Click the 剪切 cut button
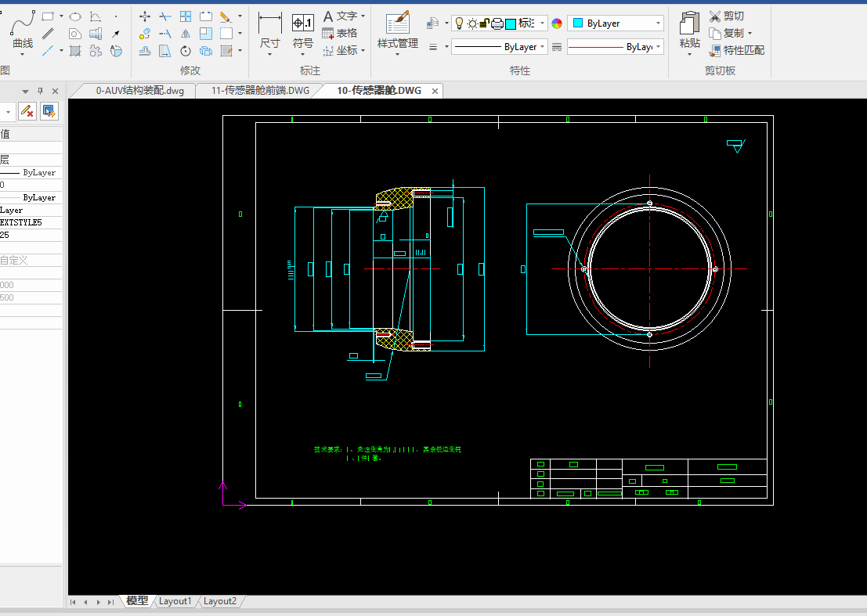 (x=727, y=16)
